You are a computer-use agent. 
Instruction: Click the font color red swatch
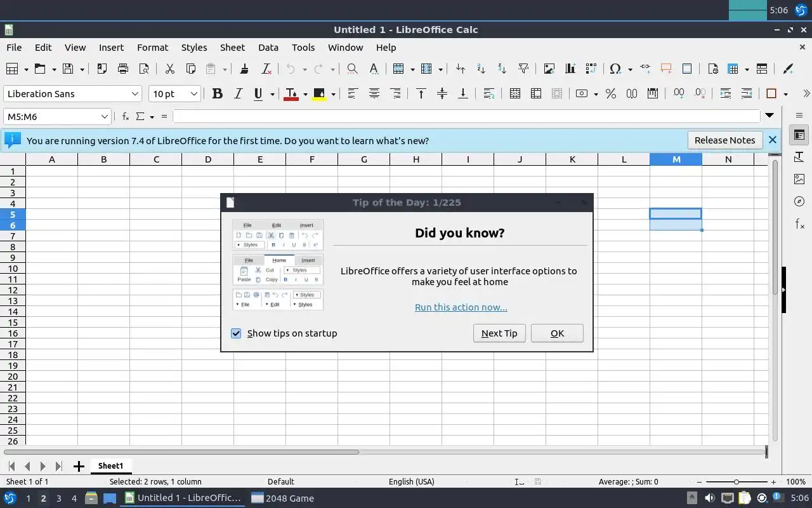[291, 94]
